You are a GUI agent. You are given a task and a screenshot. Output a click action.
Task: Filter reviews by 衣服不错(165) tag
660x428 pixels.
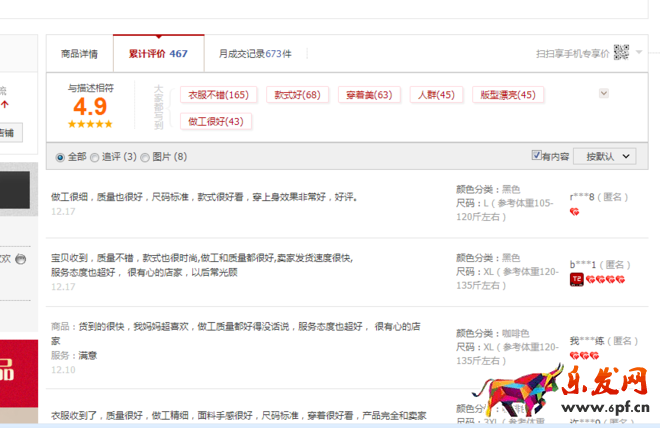(218, 95)
